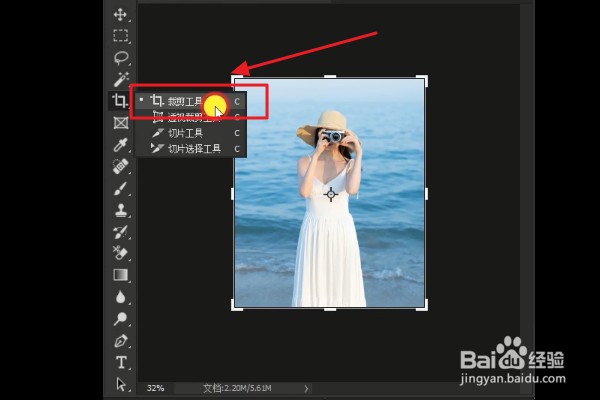Image resolution: width=600 pixels, height=400 pixels.
Task: Select the Eraser tool
Action: click(x=121, y=253)
